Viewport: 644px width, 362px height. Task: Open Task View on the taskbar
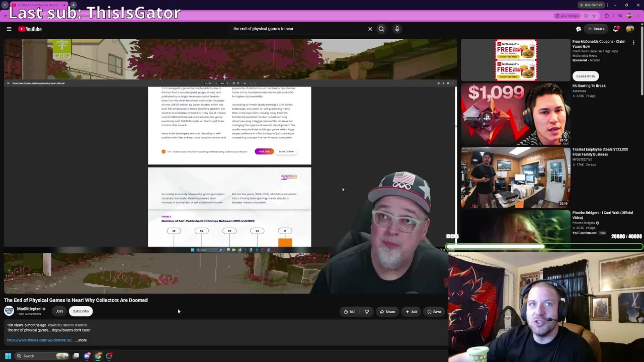coord(76,356)
